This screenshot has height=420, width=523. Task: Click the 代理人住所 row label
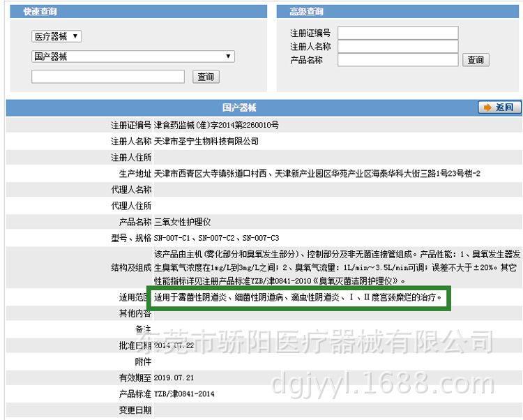click(131, 206)
